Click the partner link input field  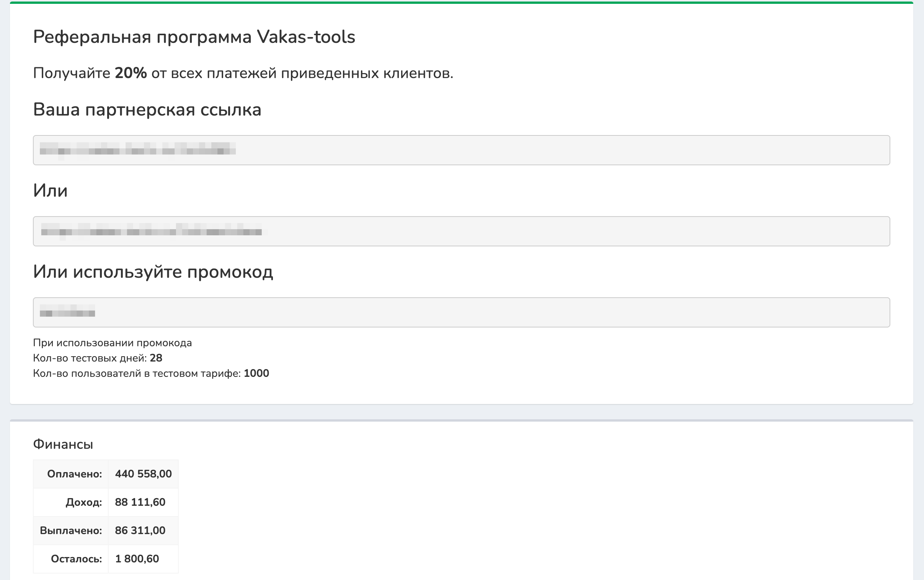click(461, 150)
